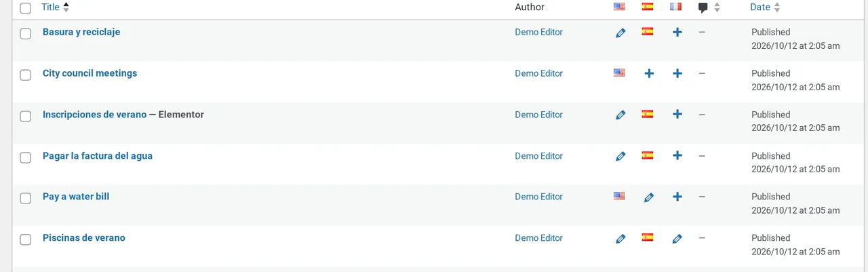The image size is (868, 272).
Task: Click Demo Editor author for Pay a water bill
Action: coord(538,197)
